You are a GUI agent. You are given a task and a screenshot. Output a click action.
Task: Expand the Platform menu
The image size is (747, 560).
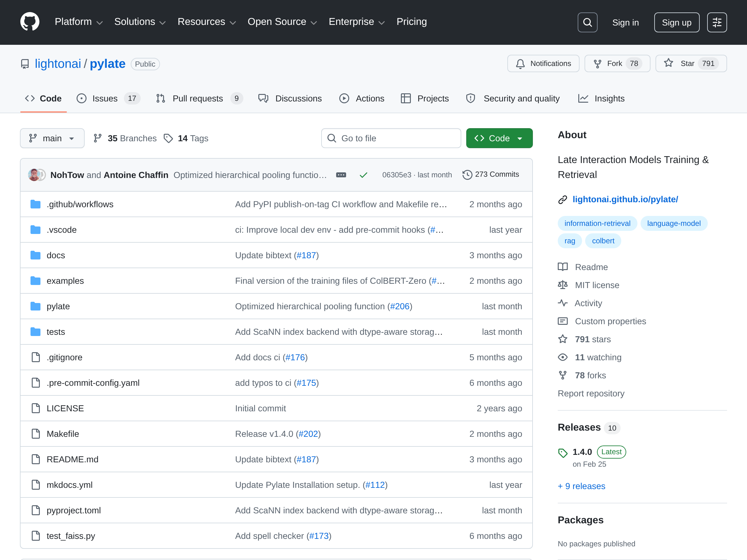point(78,22)
